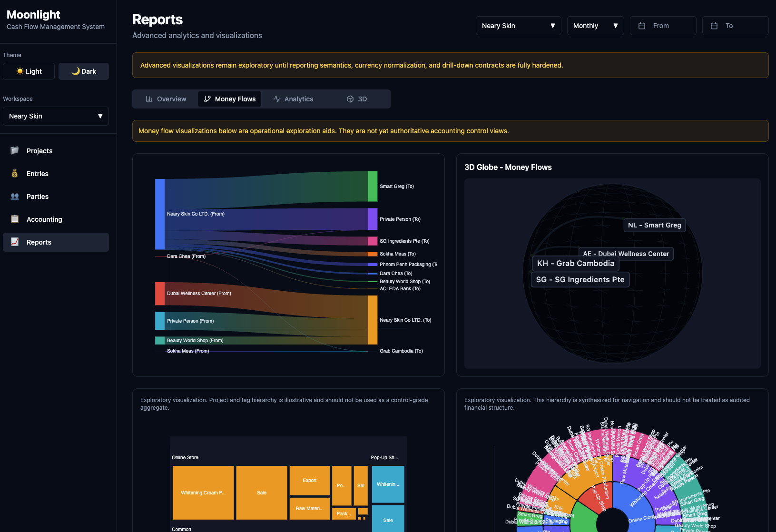Image resolution: width=776 pixels, height=532 pixels.
Task: Click the Raw Materi... treemap tile
Action: (x=310, y=508)
